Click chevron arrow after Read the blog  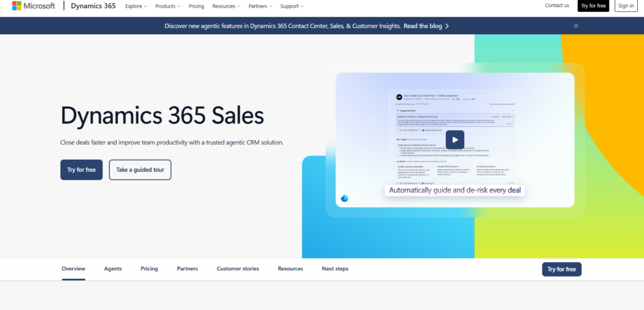pyautogui.click(x=447, y=26)
